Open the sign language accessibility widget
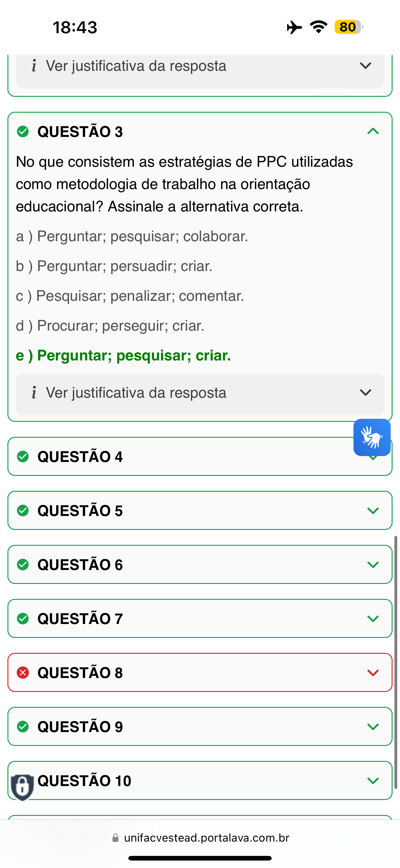The width and height of the screenshot is (400, 868). click(372, 437)
